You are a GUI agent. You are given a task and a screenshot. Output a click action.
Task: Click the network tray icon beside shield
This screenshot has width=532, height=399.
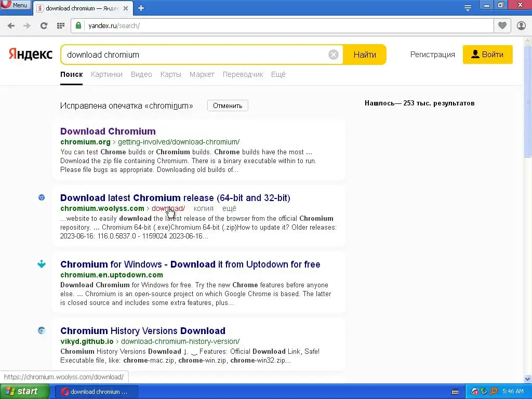484,392
